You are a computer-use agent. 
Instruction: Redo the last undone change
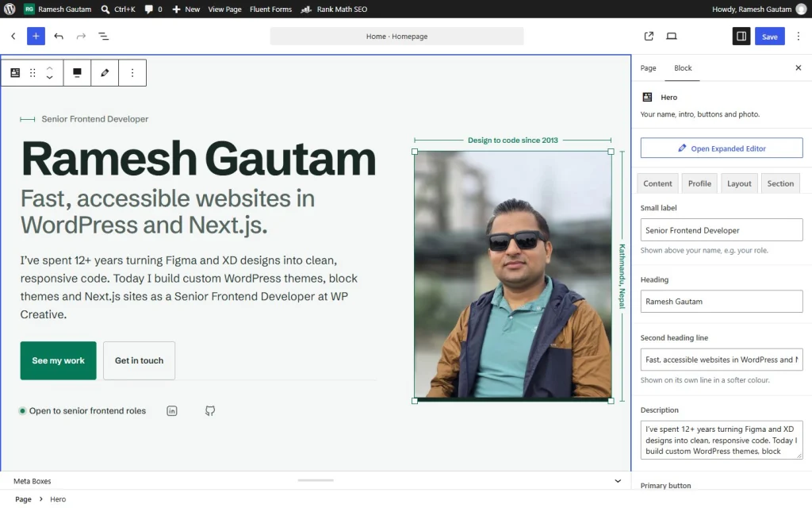pyautogui.click(x=81, y=36)
